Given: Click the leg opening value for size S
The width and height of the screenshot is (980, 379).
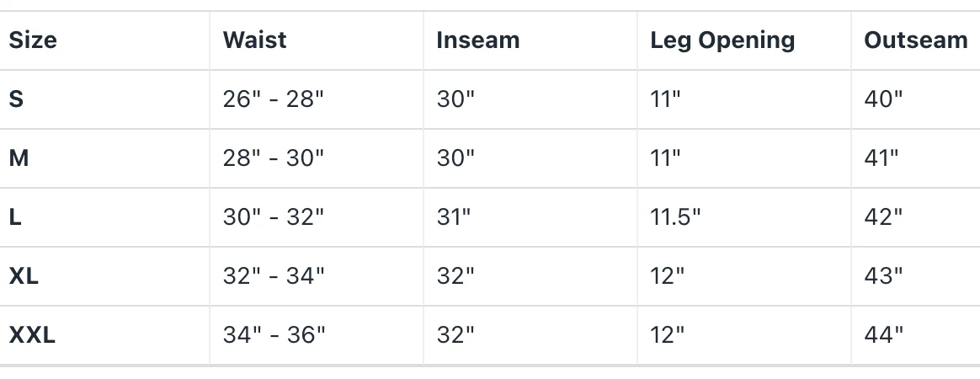Looking at the screenshot, I should click(665, 99).
